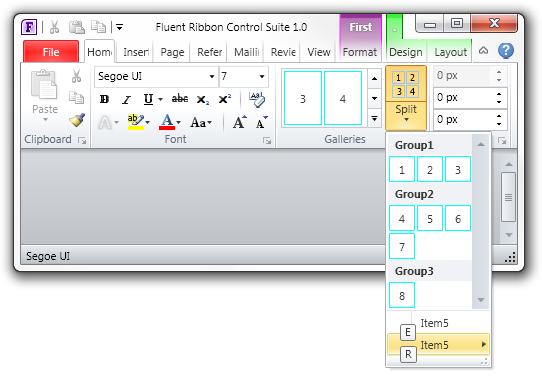Open the Font group dialog launcher

(x=267, y=140)
